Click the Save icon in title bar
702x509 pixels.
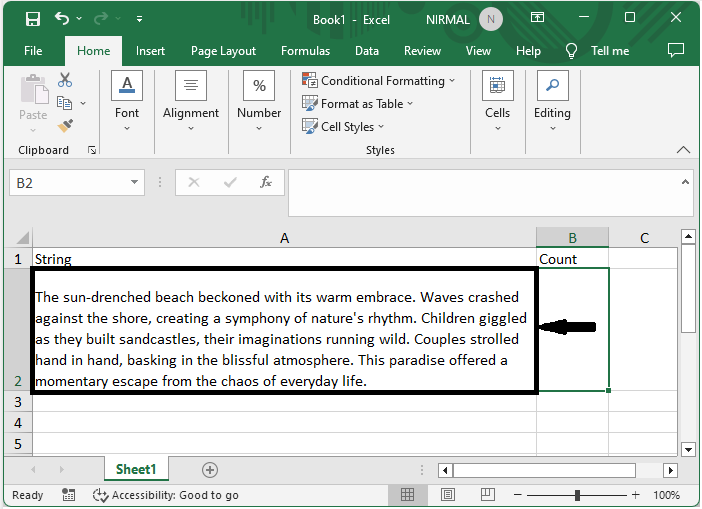point(33,18)
